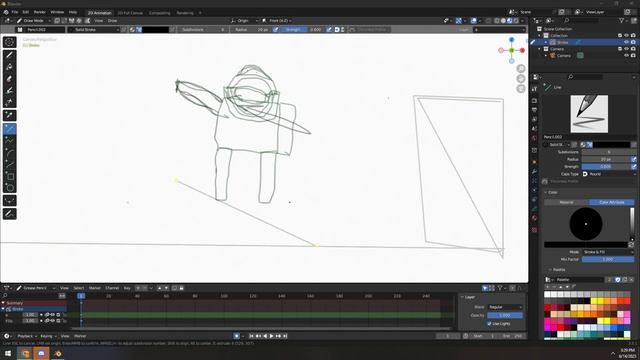Select the Annotate tool
This screenshot has height=360, width=640.
[x=9, y=213]
